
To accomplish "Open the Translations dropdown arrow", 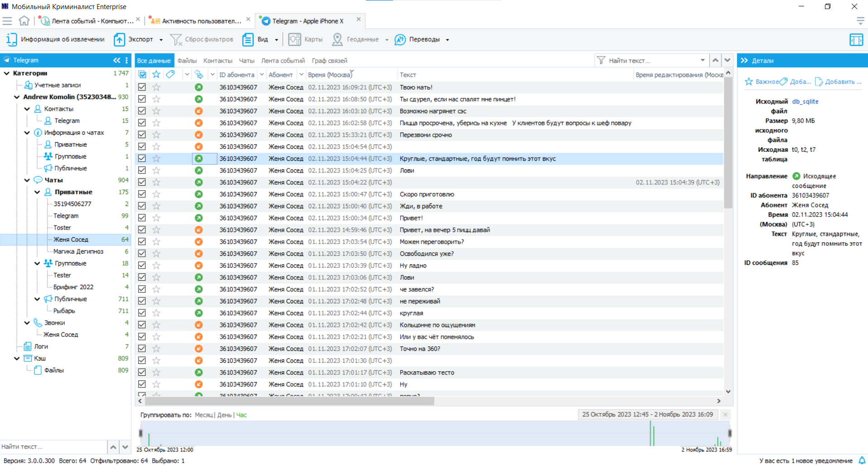I will [x=447, y=40].
